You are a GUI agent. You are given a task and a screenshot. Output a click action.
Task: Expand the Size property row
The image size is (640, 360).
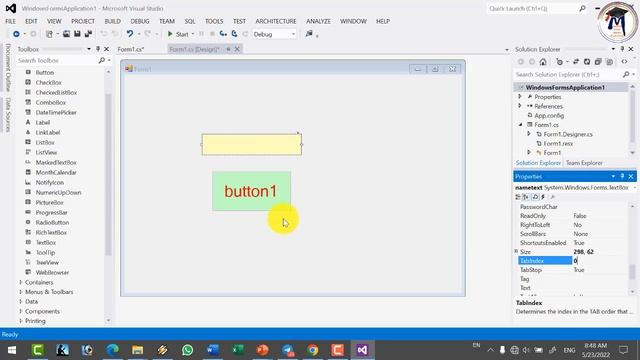click(x=516, y=251)
